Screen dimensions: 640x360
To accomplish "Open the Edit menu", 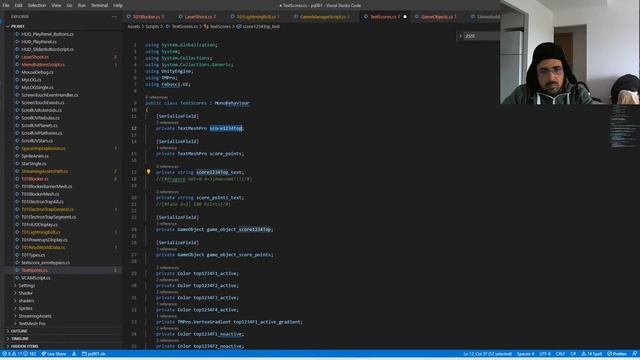I will (18, 5).
